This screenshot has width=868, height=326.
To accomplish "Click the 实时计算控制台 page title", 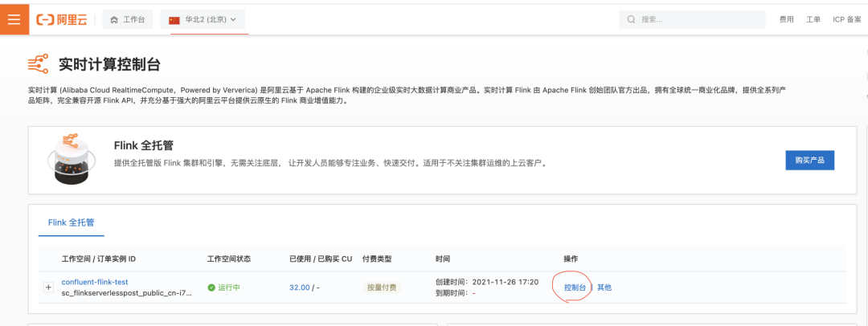I will point(109,64).
